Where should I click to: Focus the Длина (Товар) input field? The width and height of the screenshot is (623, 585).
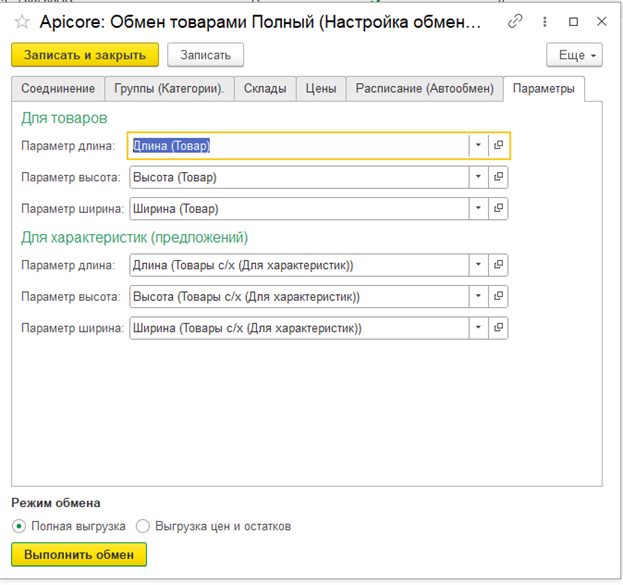click(x=299, y=145)
